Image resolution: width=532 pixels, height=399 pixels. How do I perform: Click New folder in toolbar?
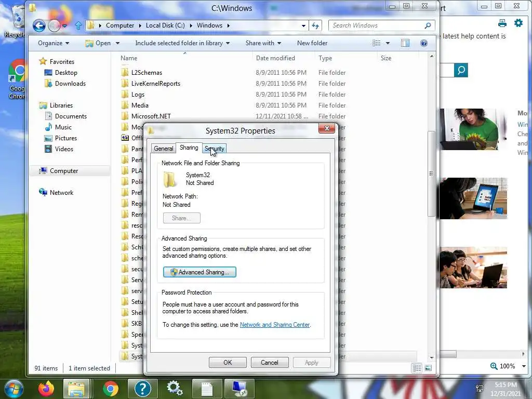pos(312,43)
